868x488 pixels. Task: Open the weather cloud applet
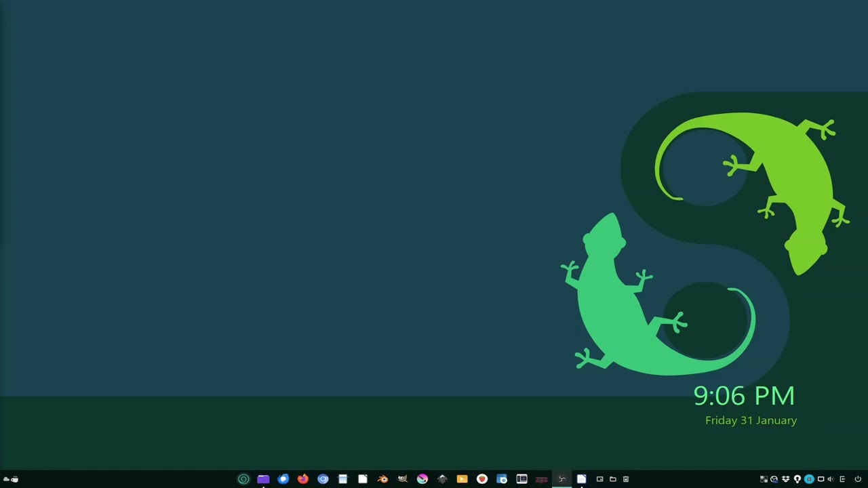6,479
